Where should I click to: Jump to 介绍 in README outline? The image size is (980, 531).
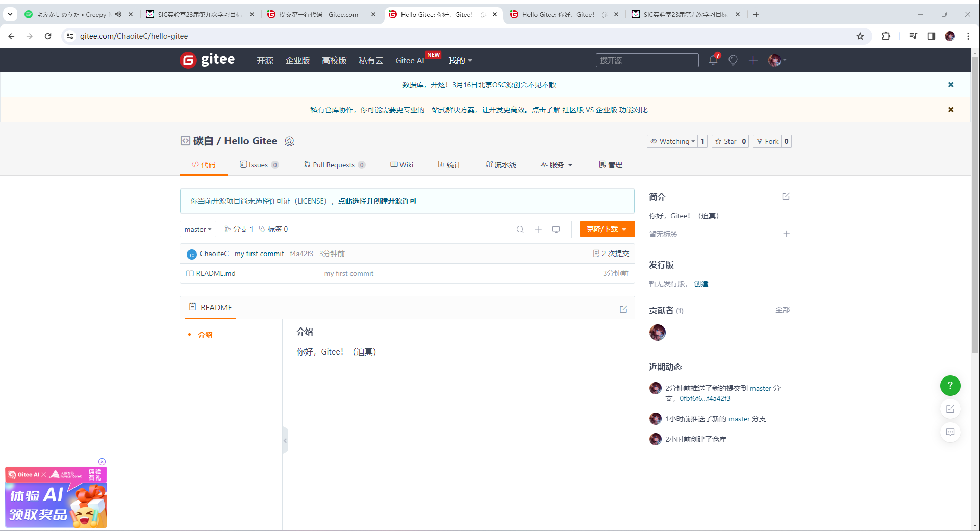pyautogui.click(x=205, y=335)
